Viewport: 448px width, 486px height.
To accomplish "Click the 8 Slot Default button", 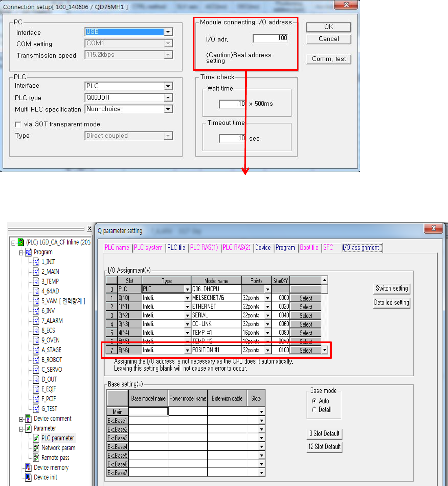I will 324,434.
